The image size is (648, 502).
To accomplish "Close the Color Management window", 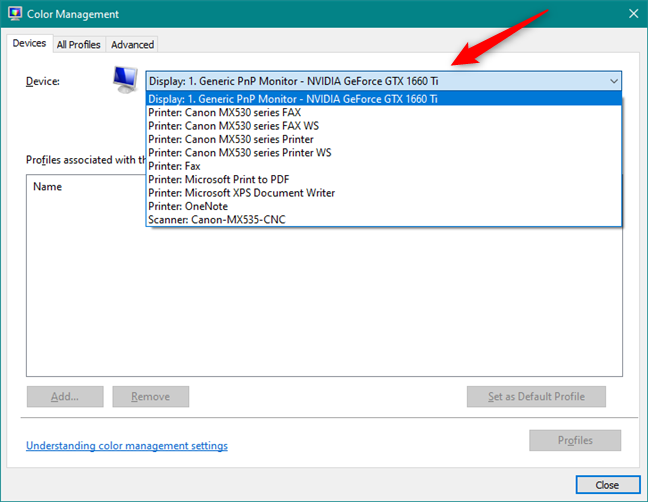I will click(x=633, y=14).
